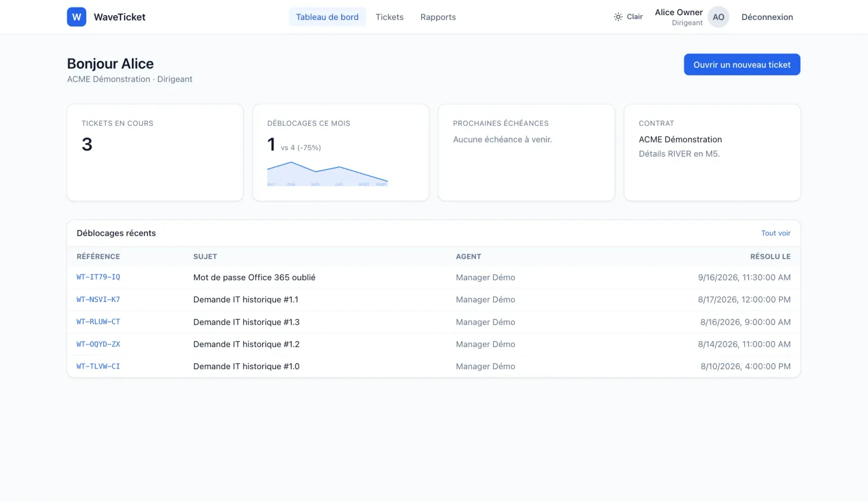Click the date 8/14/2026, 11:00:00 AM
868x502 pixels.
(x=744, y=344)
